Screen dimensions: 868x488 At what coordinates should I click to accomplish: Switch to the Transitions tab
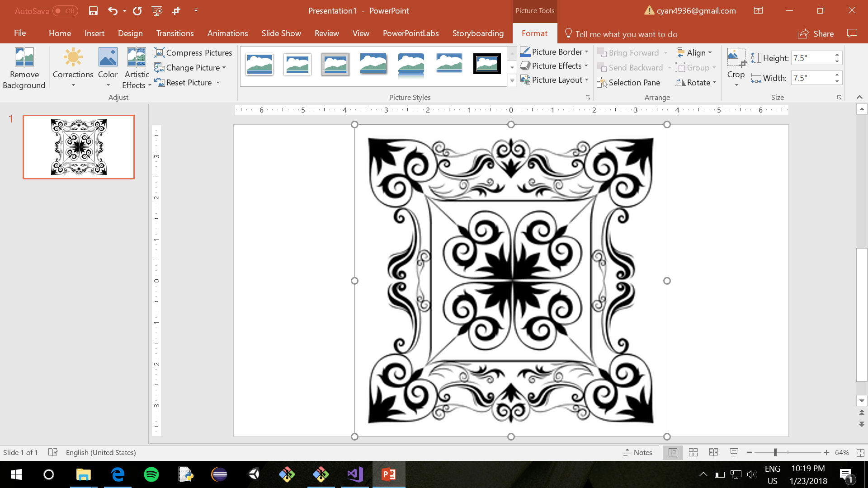click(x=175, y=33)
